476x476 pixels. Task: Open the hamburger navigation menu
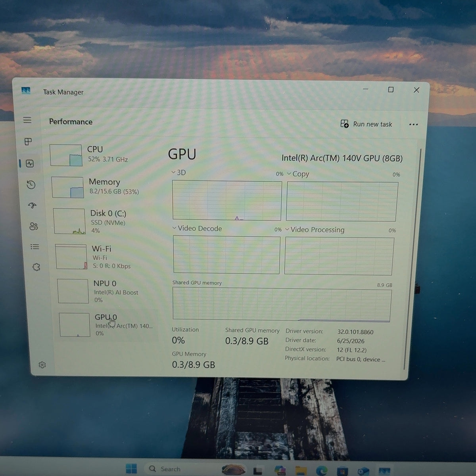click(27, 120)
